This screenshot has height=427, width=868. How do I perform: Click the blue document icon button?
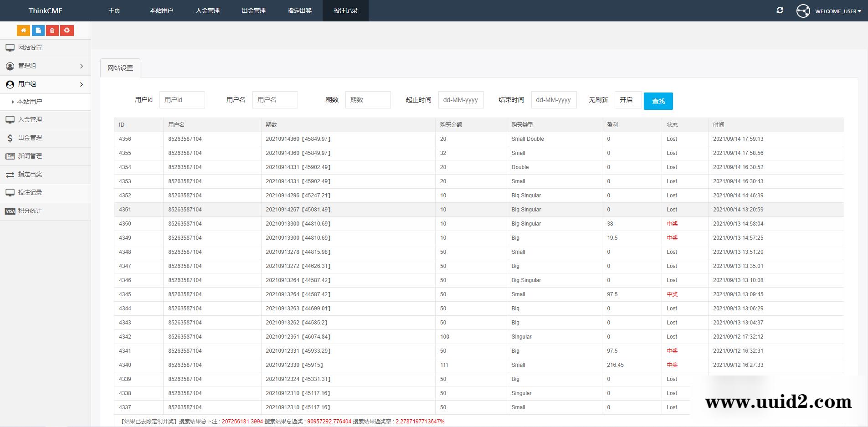(x=38, y=31)
